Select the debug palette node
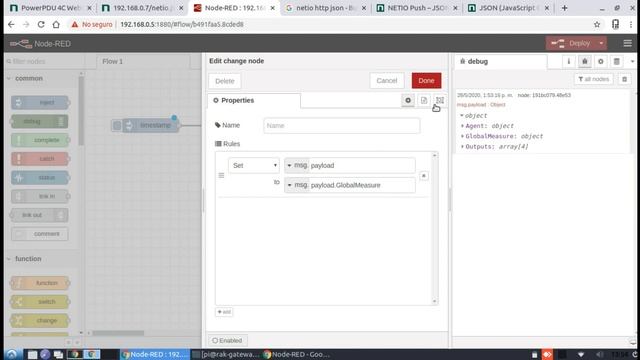 (x=39, y=121)
